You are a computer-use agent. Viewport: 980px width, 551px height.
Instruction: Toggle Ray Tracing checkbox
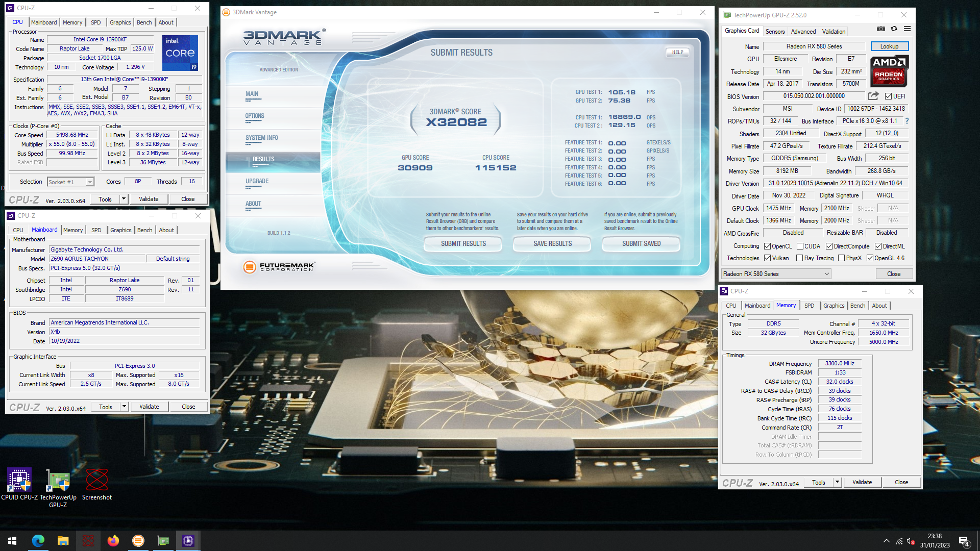(799, 258)
